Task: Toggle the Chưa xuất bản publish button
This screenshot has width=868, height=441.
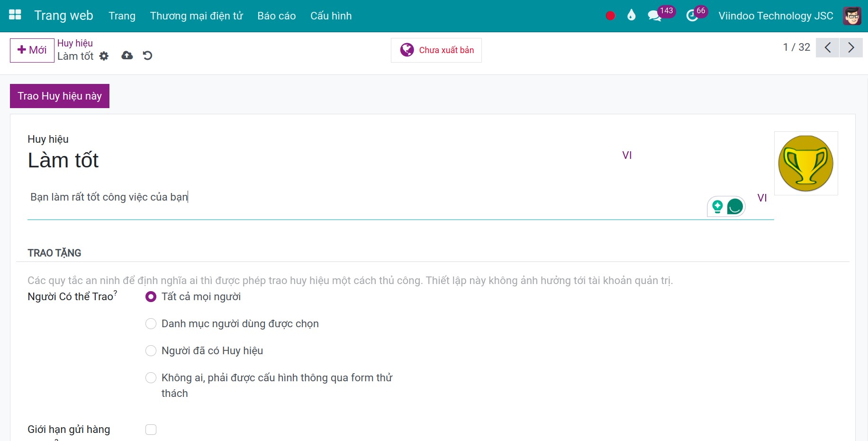Action: pos(436,50)
